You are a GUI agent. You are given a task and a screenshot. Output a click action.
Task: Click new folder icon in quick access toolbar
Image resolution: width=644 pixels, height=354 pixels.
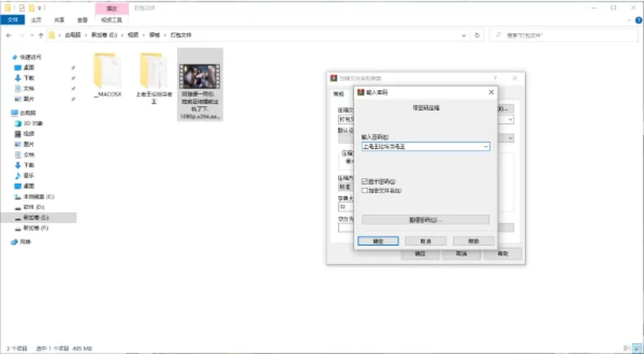click(32, 8)
